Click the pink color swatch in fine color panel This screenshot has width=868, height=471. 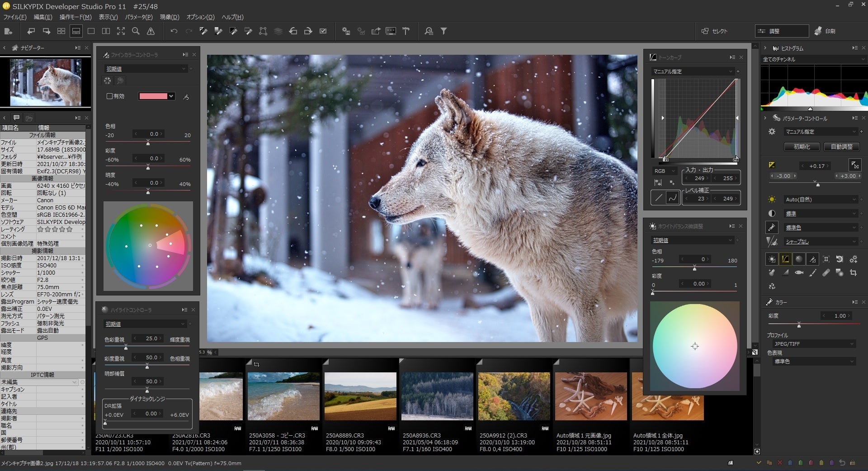pos(153,96)
